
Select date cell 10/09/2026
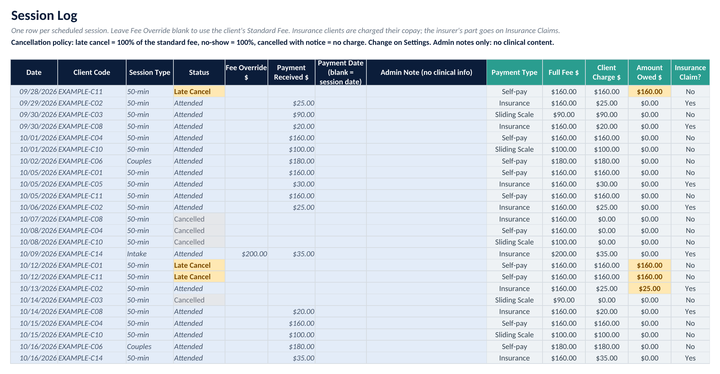coord(34,254)
